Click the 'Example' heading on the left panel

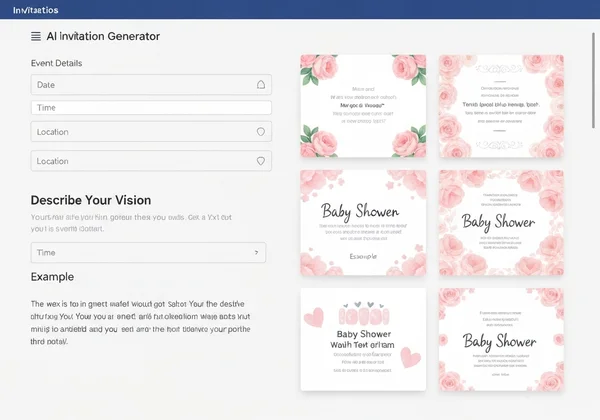click(x=52, y=277)
